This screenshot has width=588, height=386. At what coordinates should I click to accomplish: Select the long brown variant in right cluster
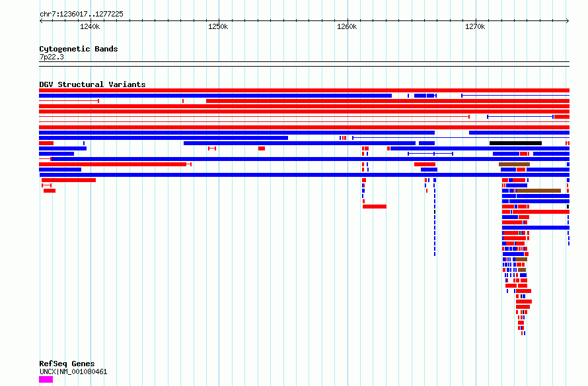[x=538, y=191]
